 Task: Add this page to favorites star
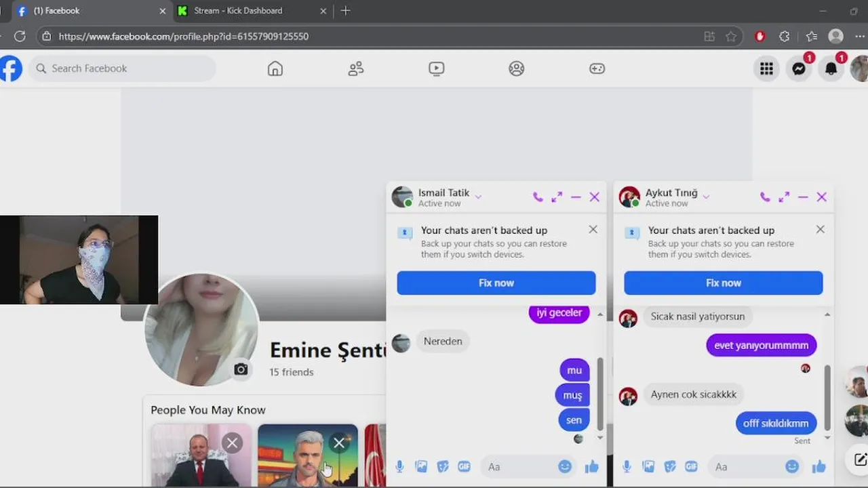coord(731,37)
